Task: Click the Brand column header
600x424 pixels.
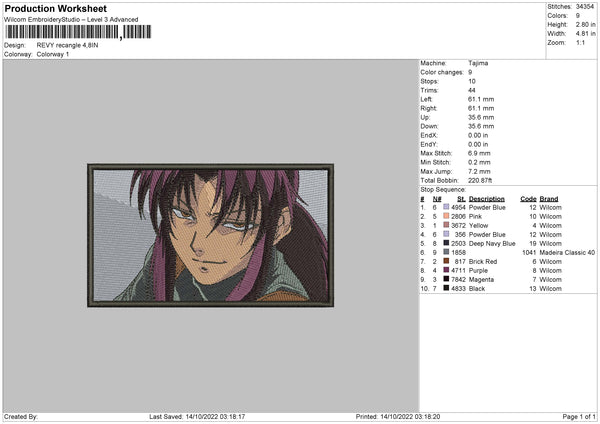Action: tap(549, 199)
